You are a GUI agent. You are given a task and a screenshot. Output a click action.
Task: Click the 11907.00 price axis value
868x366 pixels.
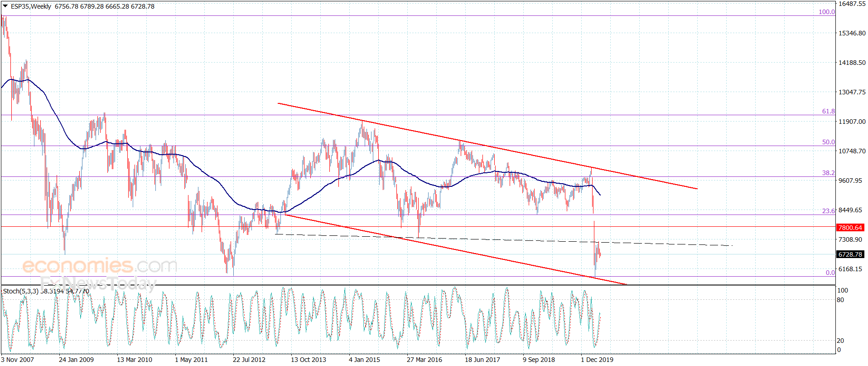click(852, 122)
